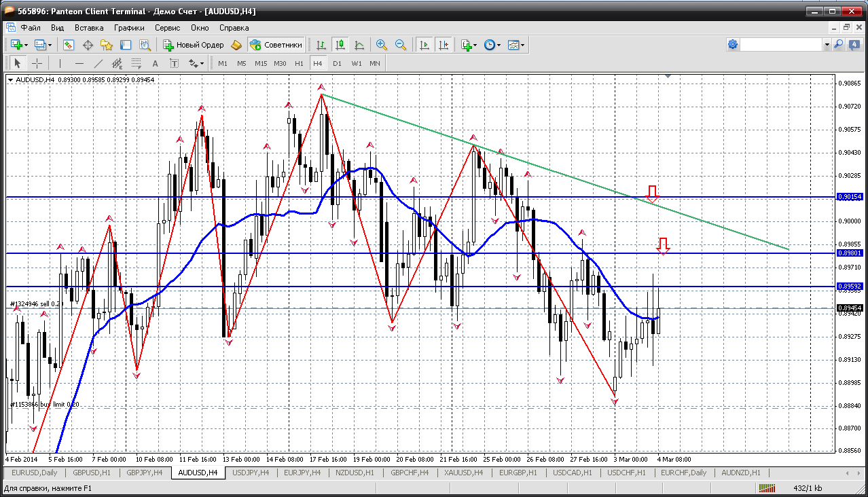The width and height of the screenshot is (868, 497).
Task: Open the Окно menu
Action: (x=200, y=28)
